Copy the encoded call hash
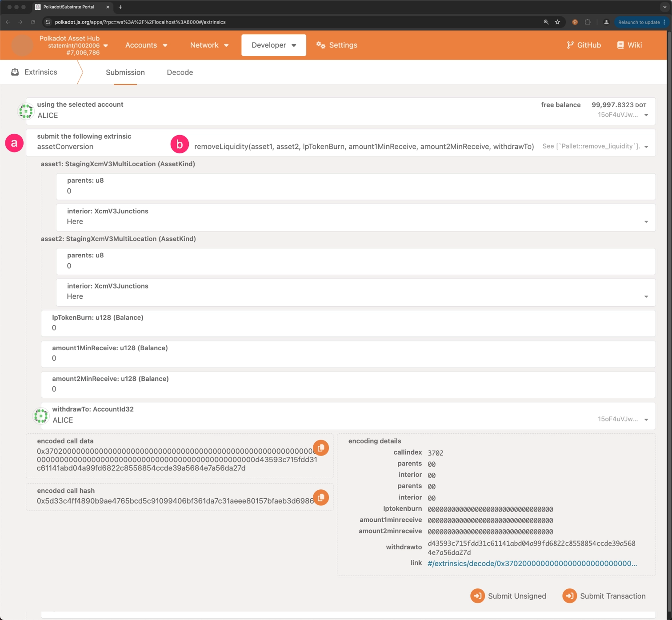 321,497
